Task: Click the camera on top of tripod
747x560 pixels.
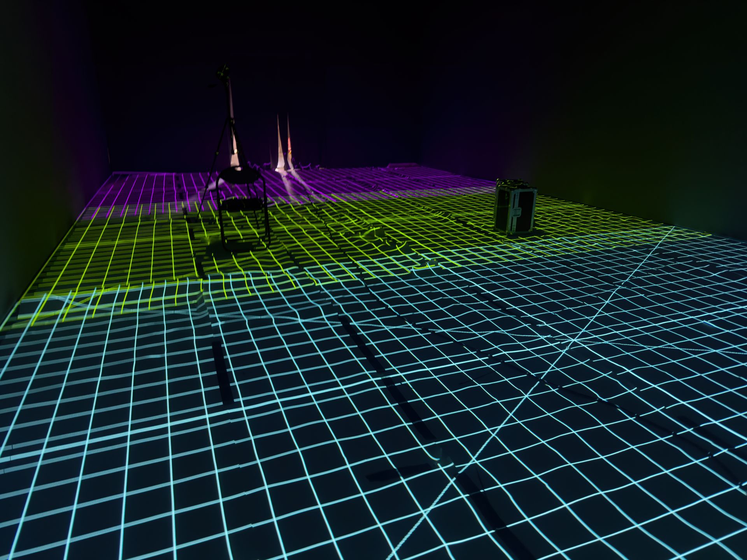Action: point(223,73)
